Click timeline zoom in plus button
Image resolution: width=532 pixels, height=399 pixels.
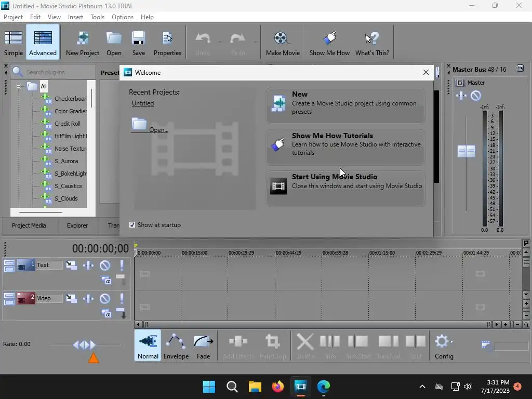506,325
